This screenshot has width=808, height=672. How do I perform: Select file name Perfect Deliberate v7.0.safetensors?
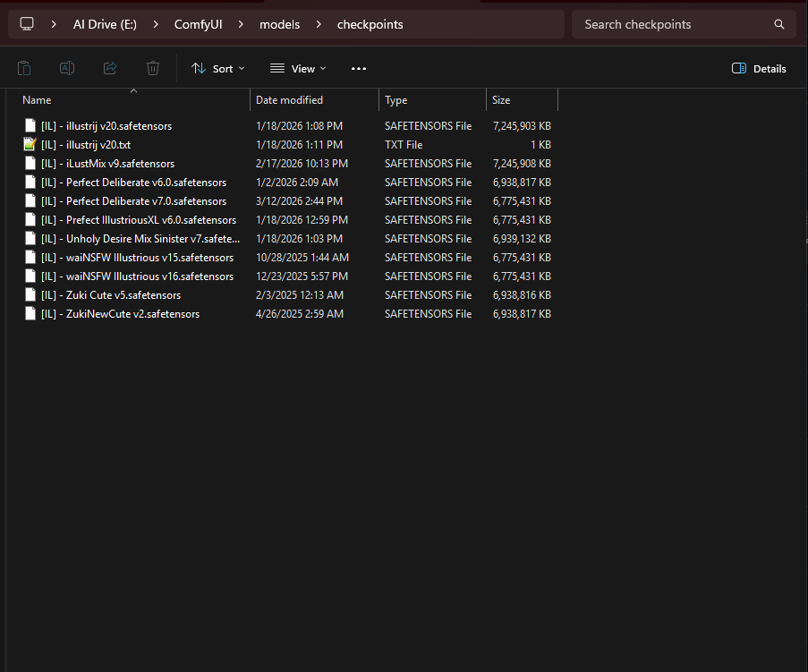point(133,201)
